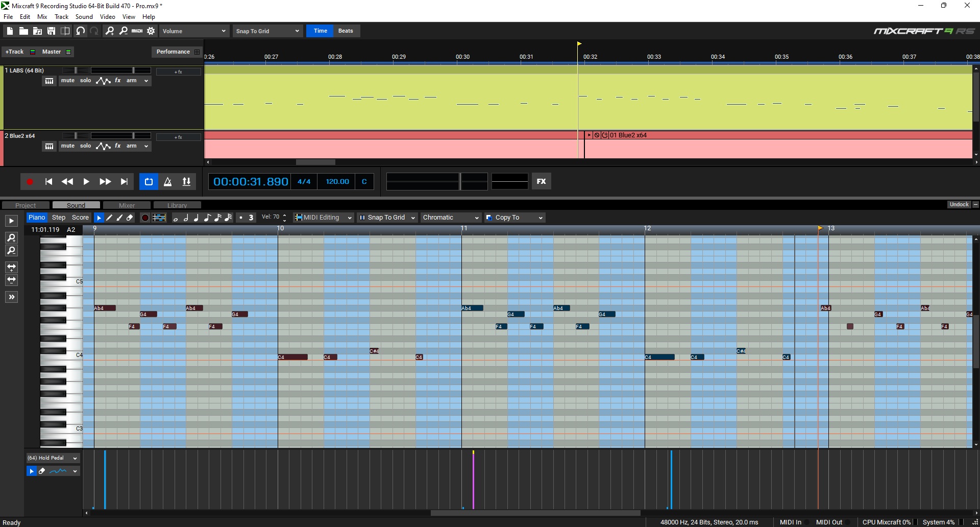Select the arrow pointer tool in piano roll
The width and height of the screenshot is (980, 527).
click(99, 218)
